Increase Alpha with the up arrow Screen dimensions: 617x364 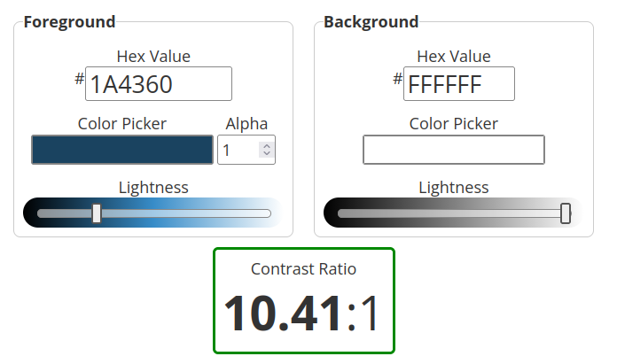point(265,145)
